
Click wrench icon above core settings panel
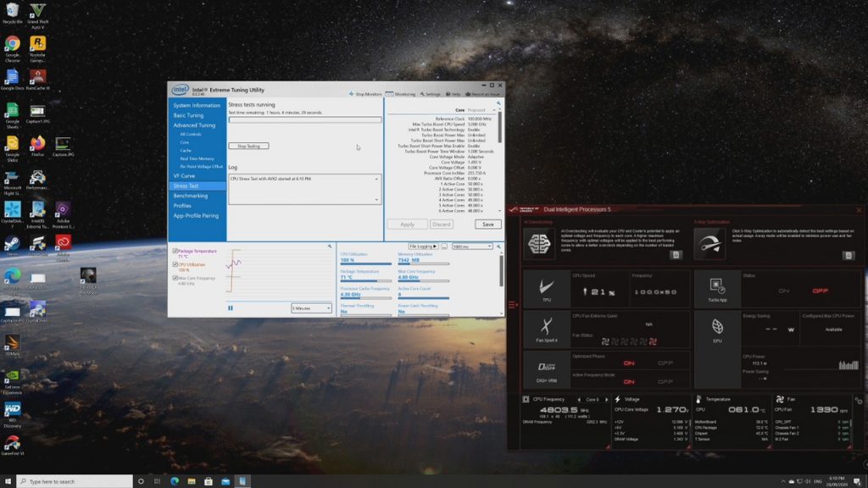point(498,103)
